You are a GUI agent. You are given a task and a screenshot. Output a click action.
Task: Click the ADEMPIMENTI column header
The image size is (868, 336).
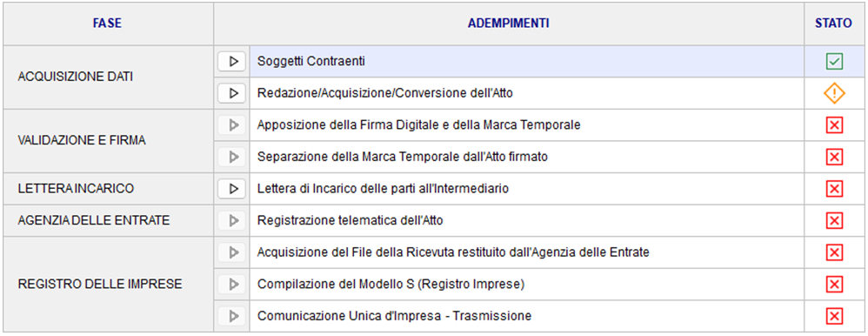click(509, 24)
